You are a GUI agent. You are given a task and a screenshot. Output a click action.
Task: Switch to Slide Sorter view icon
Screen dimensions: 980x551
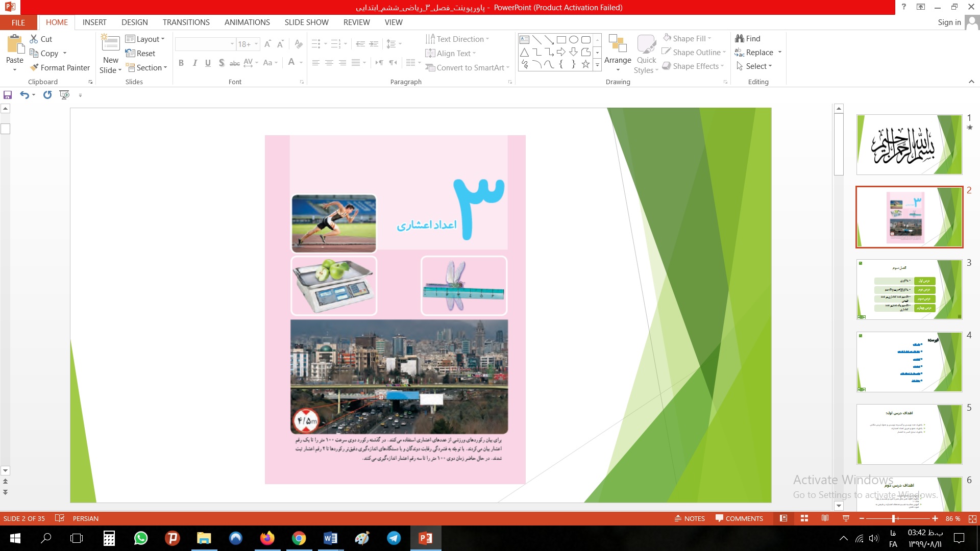click(x=804, y=518)
